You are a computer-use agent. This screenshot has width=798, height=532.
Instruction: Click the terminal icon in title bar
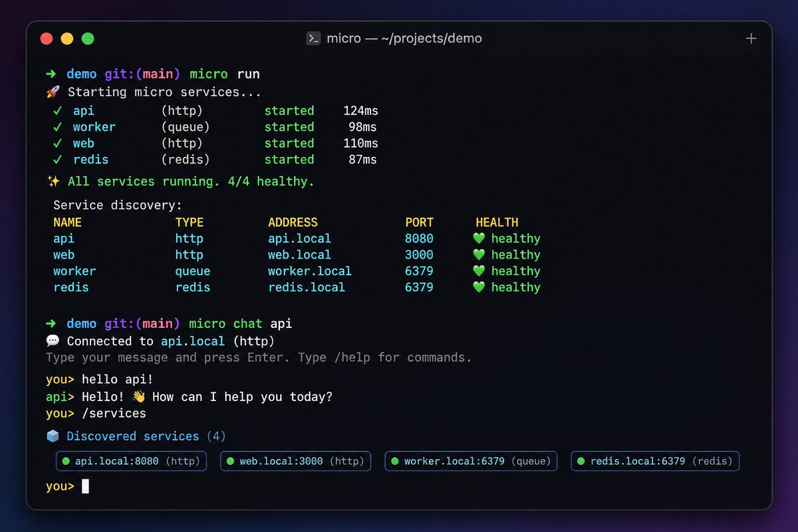[313, 39]
